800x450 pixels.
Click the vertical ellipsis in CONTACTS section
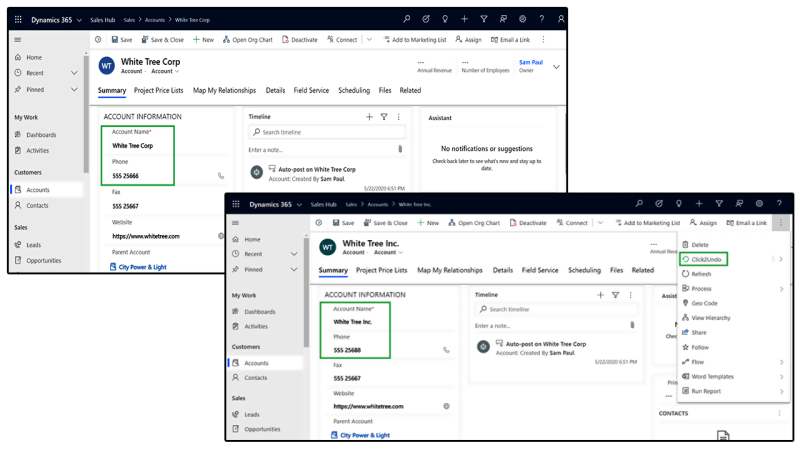[x=780, y=413]
